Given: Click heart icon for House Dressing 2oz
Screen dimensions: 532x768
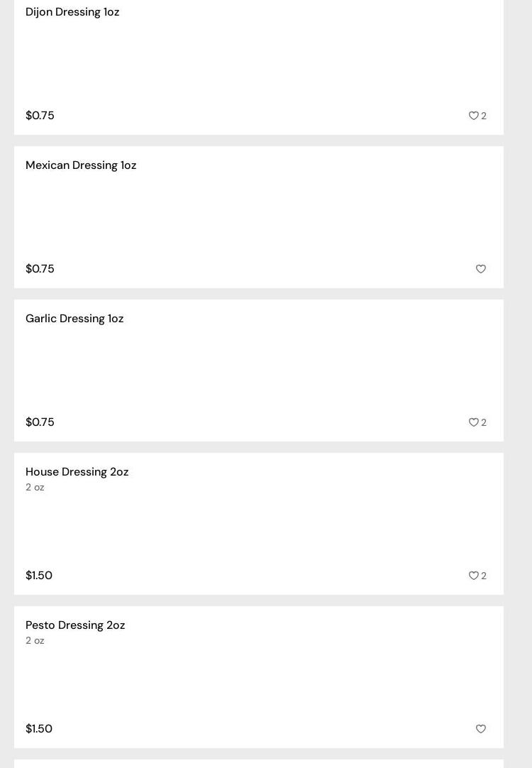Looking at the screenshot, I should coord(473,576).
